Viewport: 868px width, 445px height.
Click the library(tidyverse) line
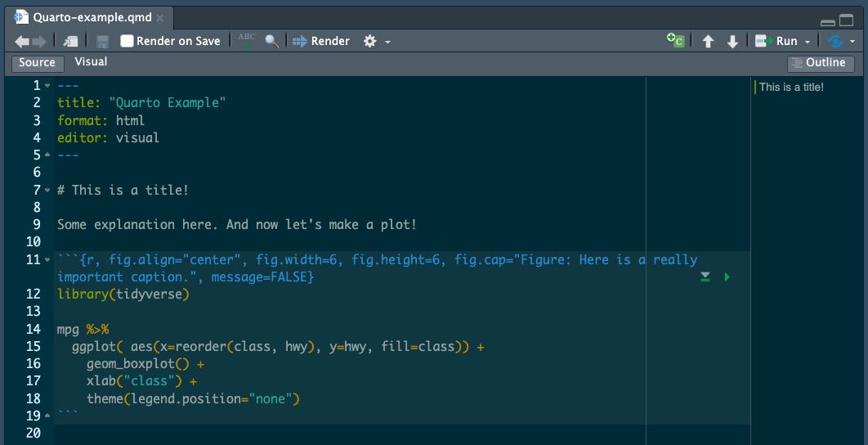123,294
